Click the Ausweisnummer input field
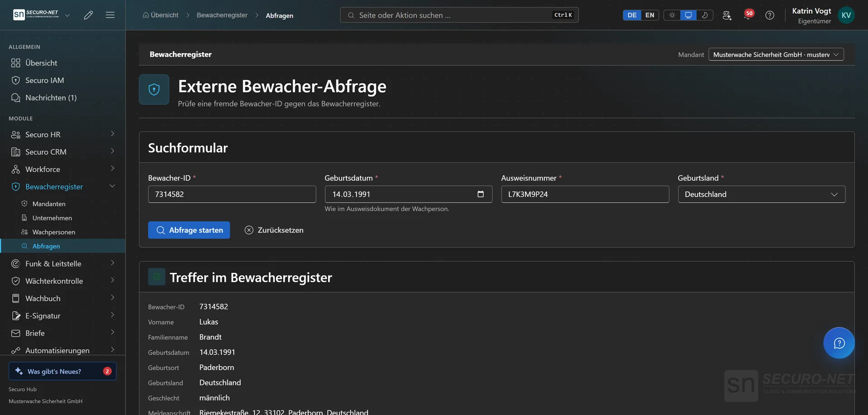 click(585, 194)
